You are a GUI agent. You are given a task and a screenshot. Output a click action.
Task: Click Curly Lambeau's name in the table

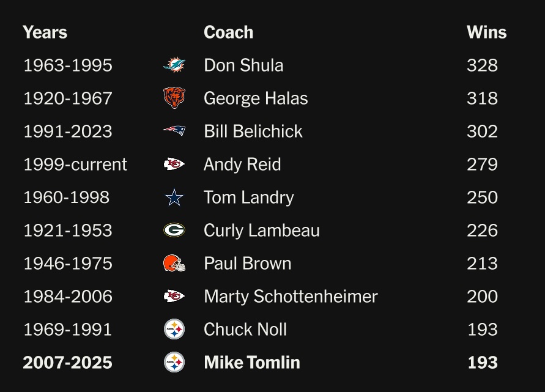[x=262, y=231]
